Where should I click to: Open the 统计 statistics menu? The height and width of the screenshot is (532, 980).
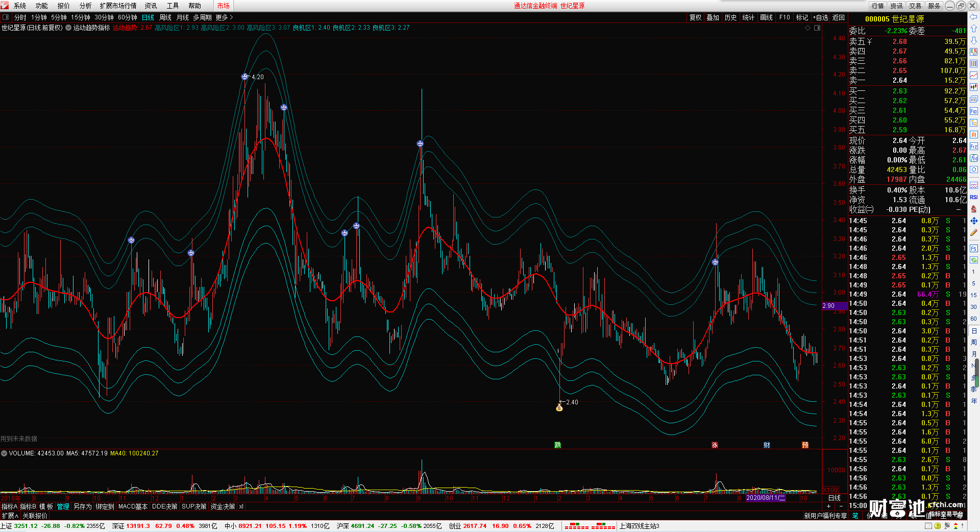click(x=748, y=17)
